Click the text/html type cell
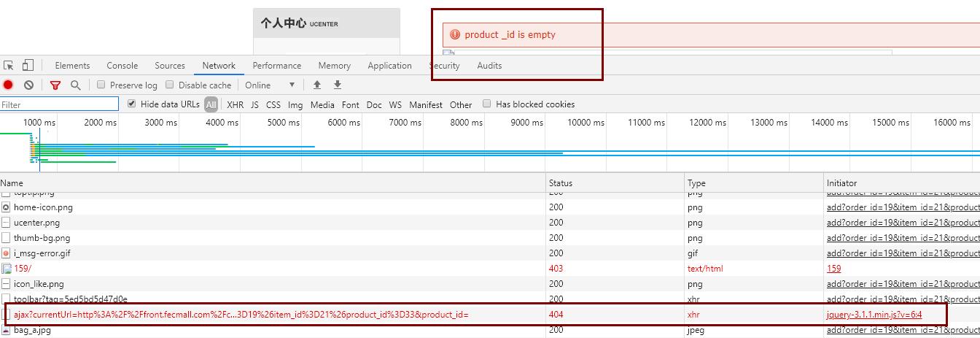Viewport: 980px width, 338px height. coord(705,269)
